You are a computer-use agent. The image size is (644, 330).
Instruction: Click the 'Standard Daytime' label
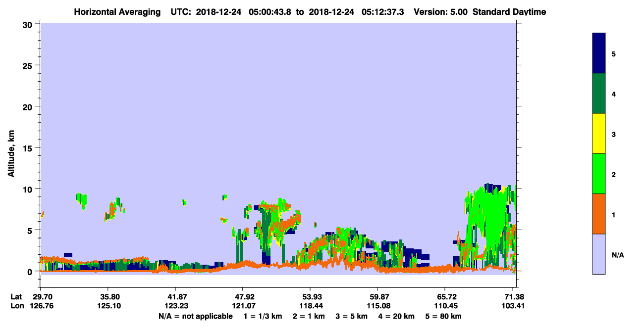pos(509,12)
